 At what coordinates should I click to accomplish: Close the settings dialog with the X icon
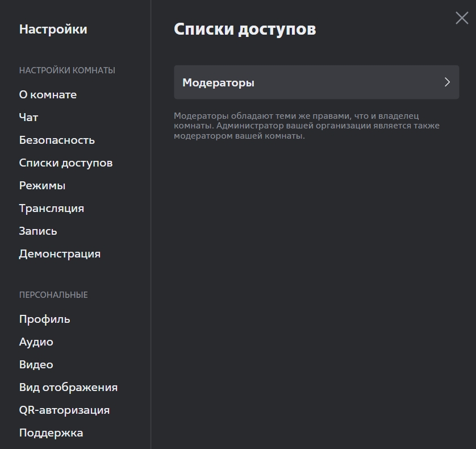462,18
